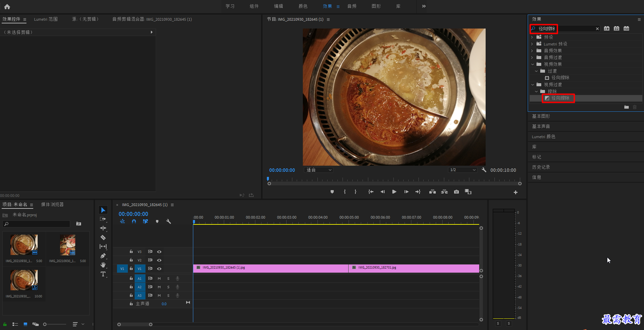Switch to the 学习 workspace
Image resolution: width=644 pixels, height=330 pixels.
click(230, 6)
